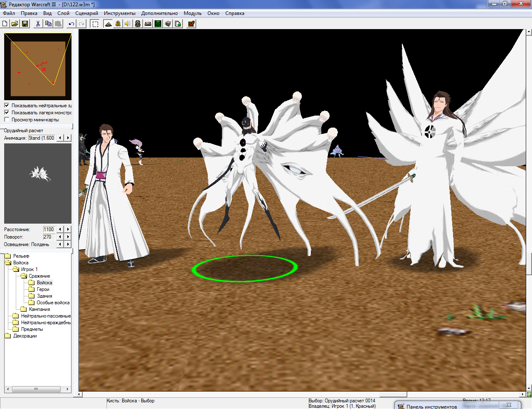Open the Файл menu
The image size is (532, 409).
[x=9, y=13]
